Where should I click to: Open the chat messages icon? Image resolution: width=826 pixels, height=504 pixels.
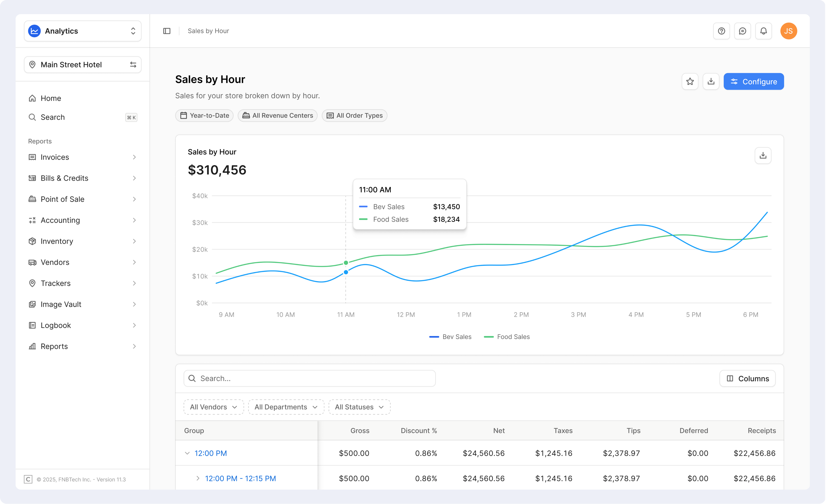coord(742,31)
